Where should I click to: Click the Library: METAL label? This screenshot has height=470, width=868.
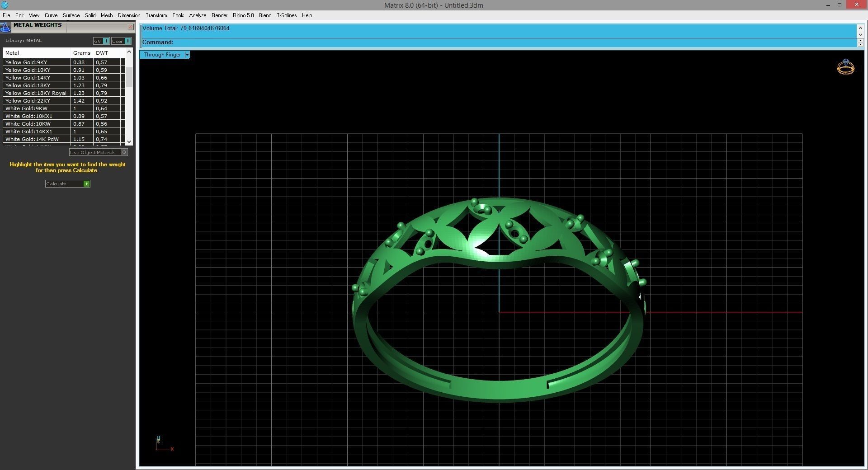click(24, 41)
